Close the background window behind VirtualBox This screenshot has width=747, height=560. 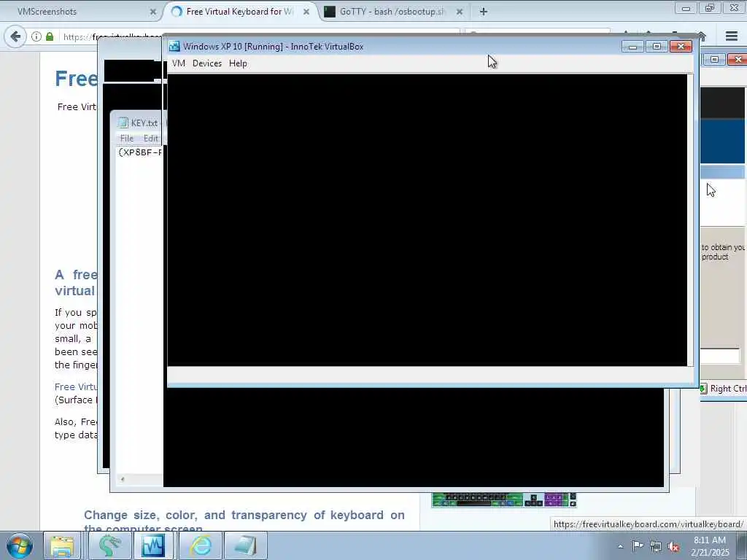[737, 59]
